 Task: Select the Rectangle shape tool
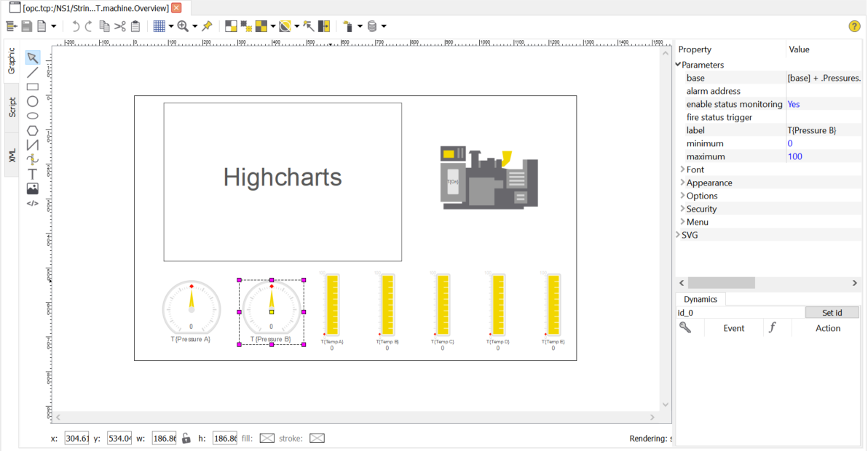click(x=32, y=87)
